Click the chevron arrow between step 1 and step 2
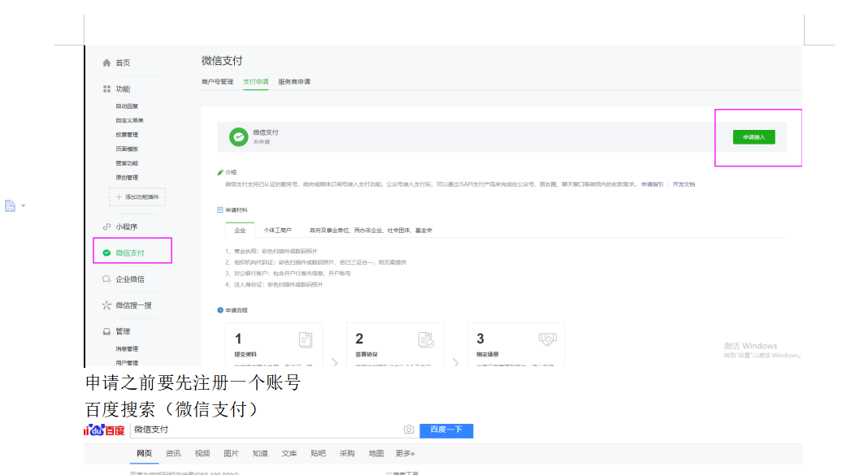This screenshot has height=475, width=868. pos(335,361)
